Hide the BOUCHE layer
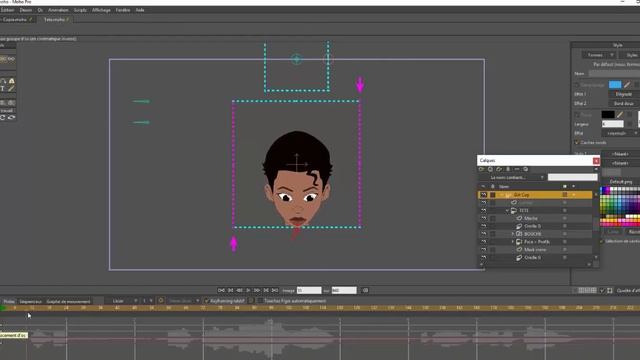Image resolution: width=640 pixels, height=360 pixels. 484,234
